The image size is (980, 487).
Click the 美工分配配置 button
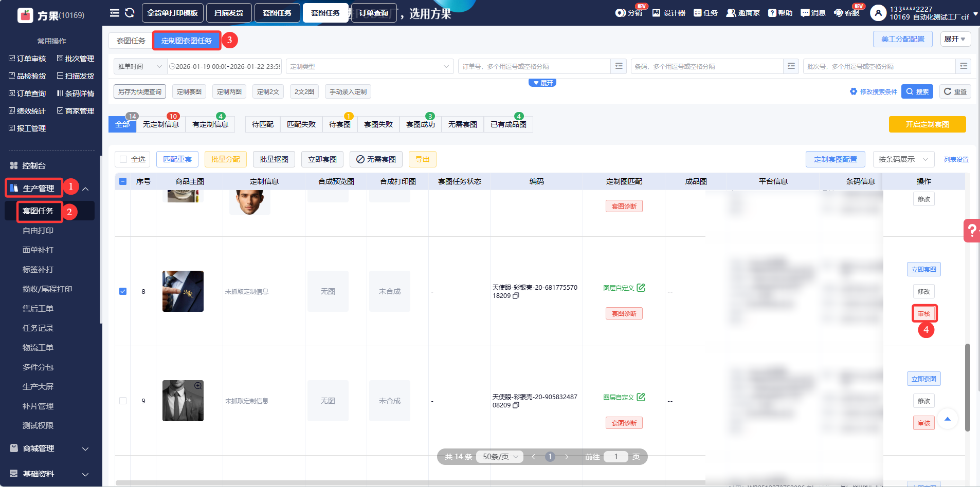[903, 39]
